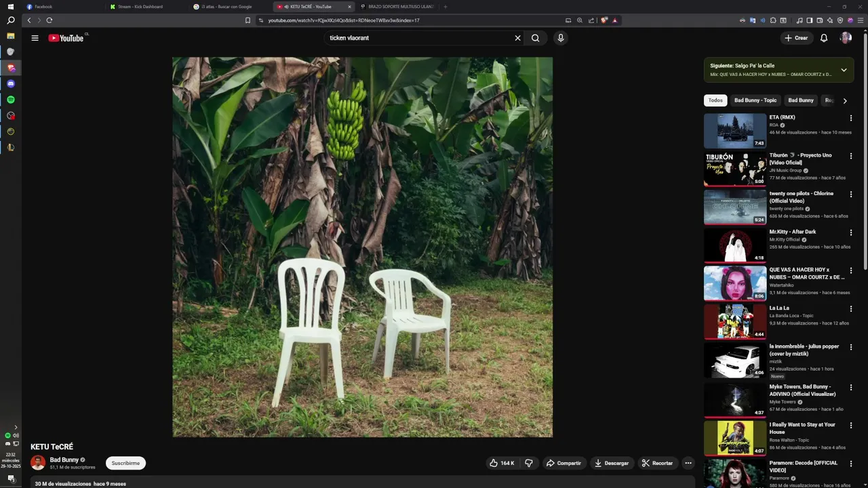Open options for La La La video
Image resolution: width=868 pixels, height=488 pixels.
coord(851,309)
